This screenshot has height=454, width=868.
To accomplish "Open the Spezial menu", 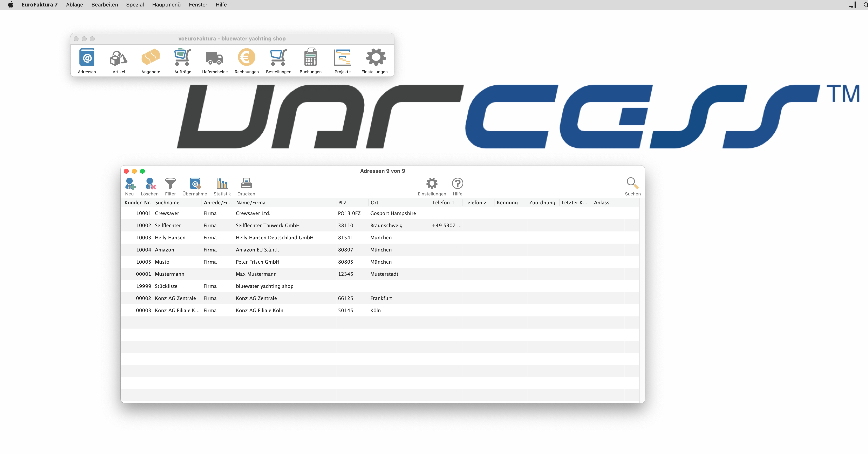I will pos(135,5).
